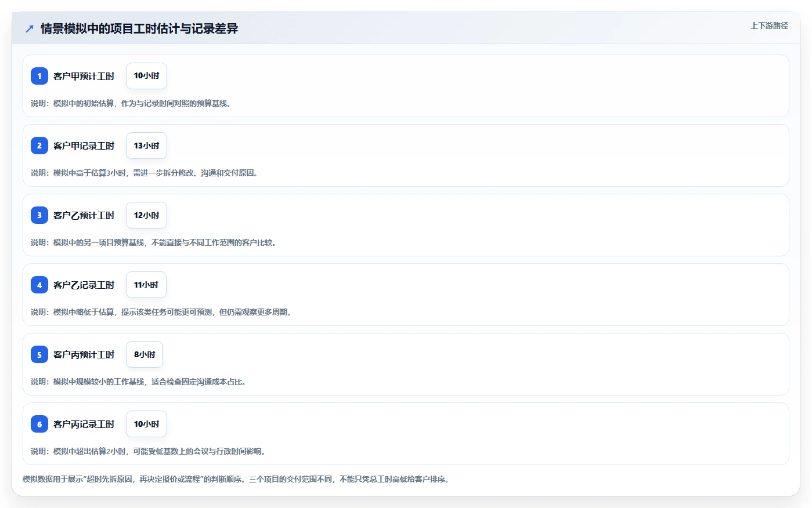
Task: Click the note mentioning 高于估算3小时
Action: pyautogui.click(x=146, y=173)
